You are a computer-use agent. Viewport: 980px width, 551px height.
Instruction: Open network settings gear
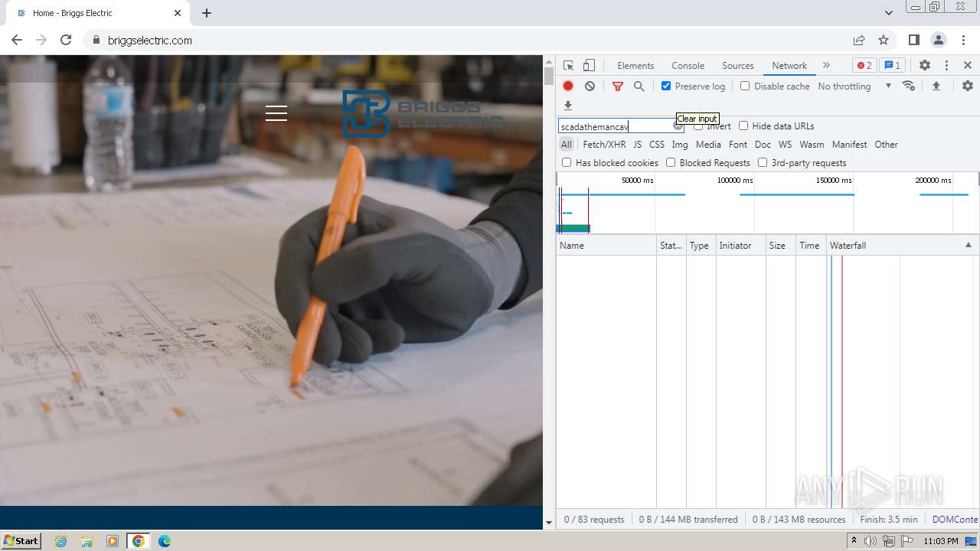[968, 86]
